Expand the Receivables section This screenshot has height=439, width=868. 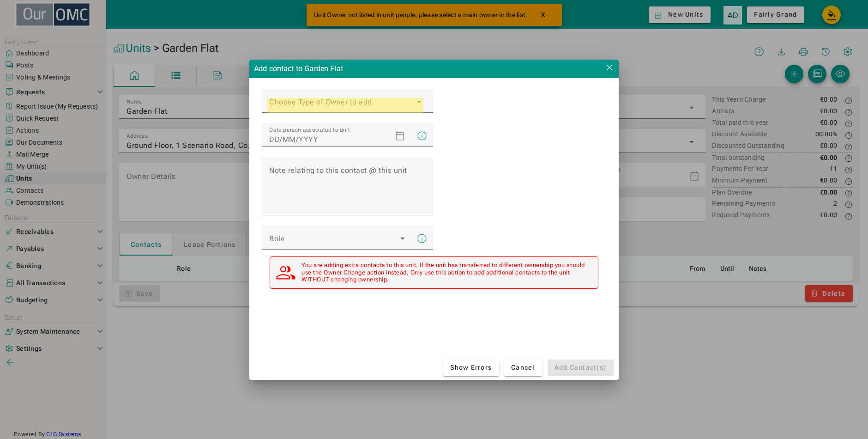tap(53, 232)
